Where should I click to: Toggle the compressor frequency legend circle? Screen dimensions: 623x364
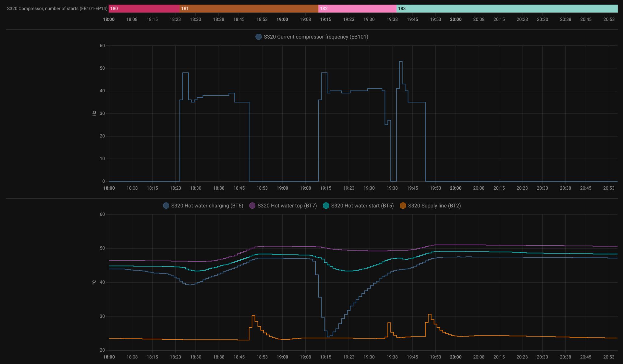point(258,37)
